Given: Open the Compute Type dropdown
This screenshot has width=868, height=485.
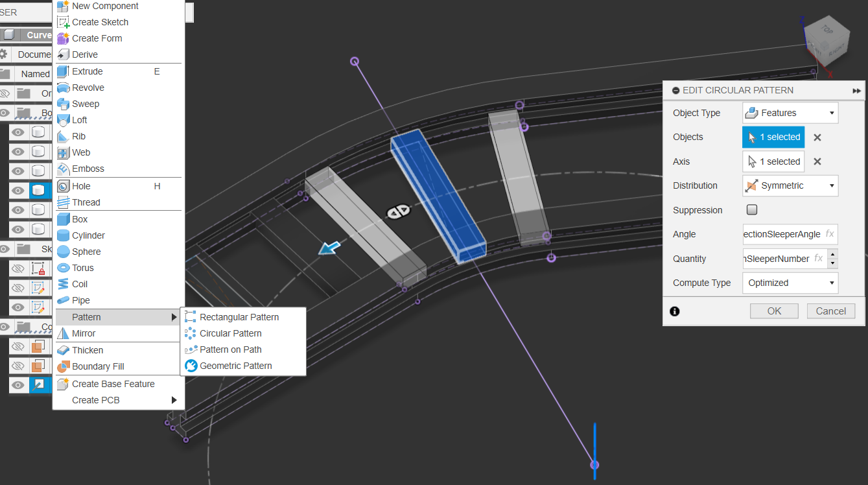Looking at the screenshot, I should point(790,283).
